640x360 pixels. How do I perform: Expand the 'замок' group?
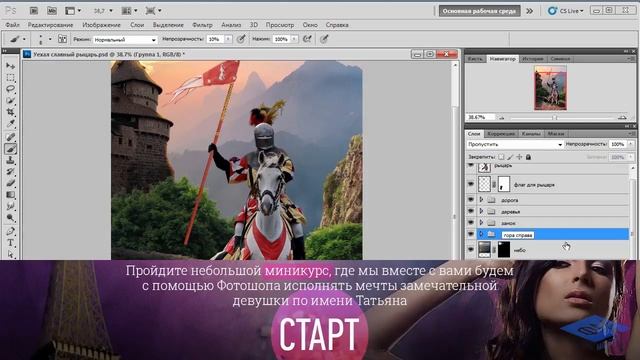tap(481, 222)
